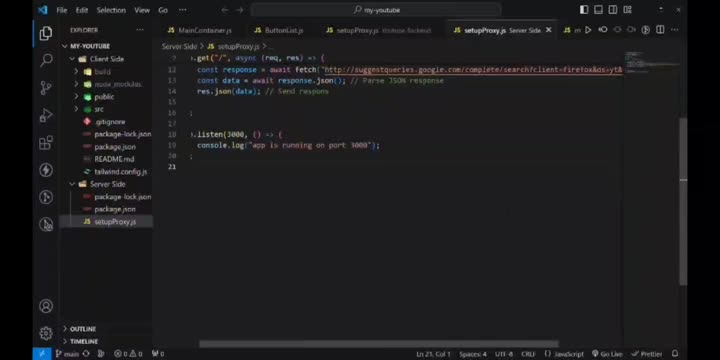Toggle the primary sidebar layout button
Viewport: 720px width, 360px height.
(x=584, y=10)
